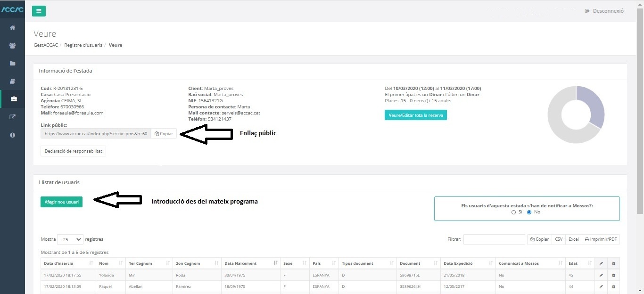644x294 pixels.
Task: Sort table by Sexe column
Action: pos(295,263)
